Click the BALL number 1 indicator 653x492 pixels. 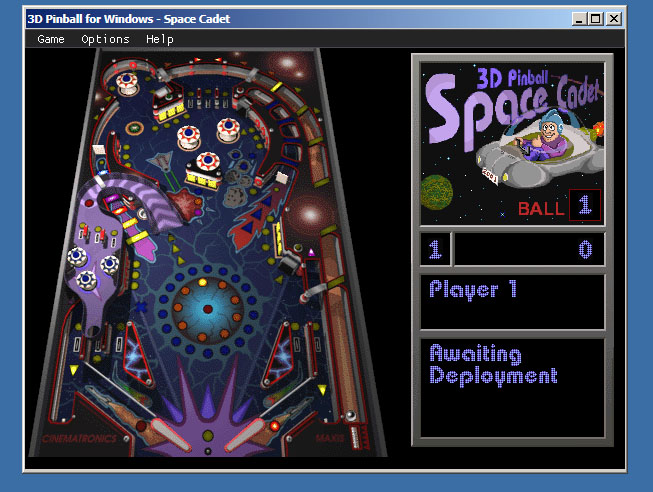click(585, 205)
